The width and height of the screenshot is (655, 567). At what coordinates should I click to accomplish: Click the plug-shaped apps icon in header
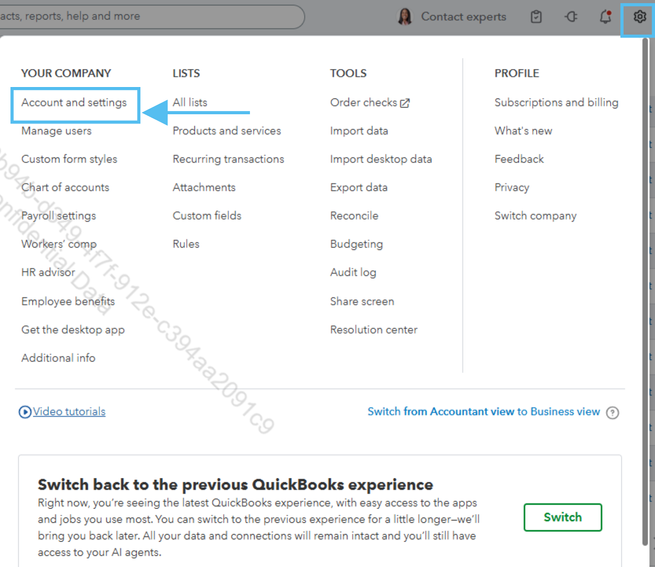(571, 17)
